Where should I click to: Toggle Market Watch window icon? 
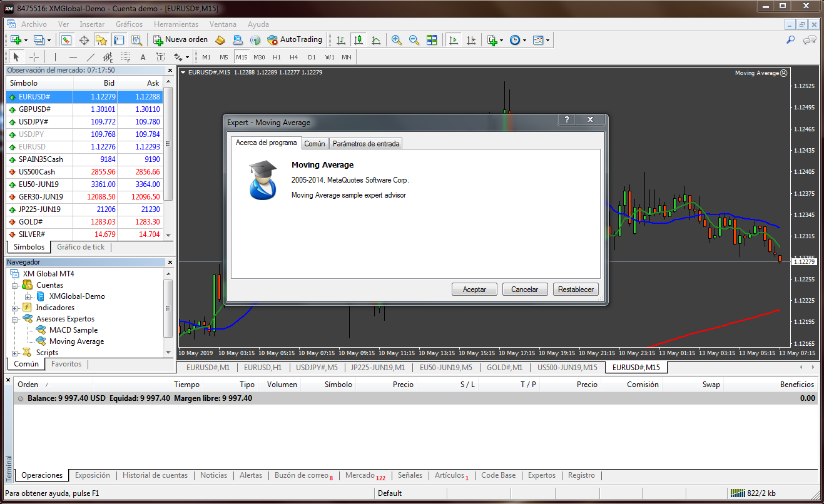click(66, 39)
